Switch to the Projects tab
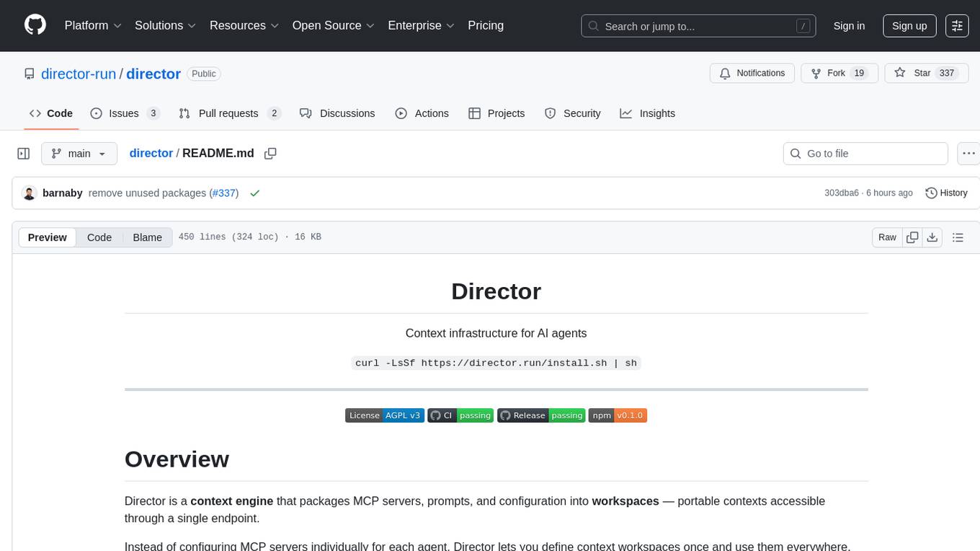This screenshot has height=551, width=980. [496, 113]
